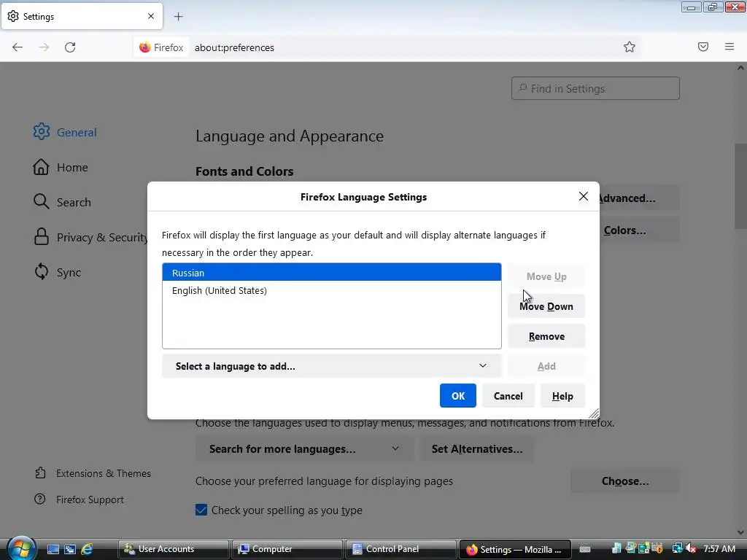Click the browser Back arrow
The width and height of the screenshot is (747, 560).
pyautogui.click(x=18, y=47)
